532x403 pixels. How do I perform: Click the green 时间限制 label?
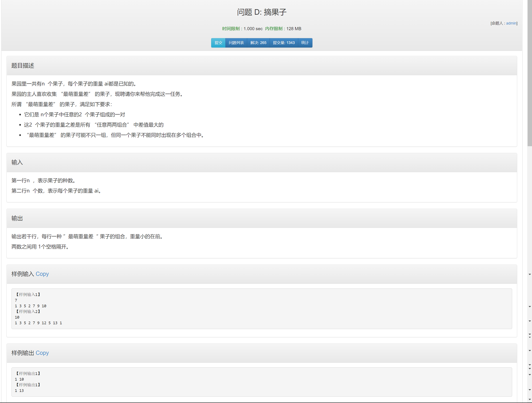(231, 29)
